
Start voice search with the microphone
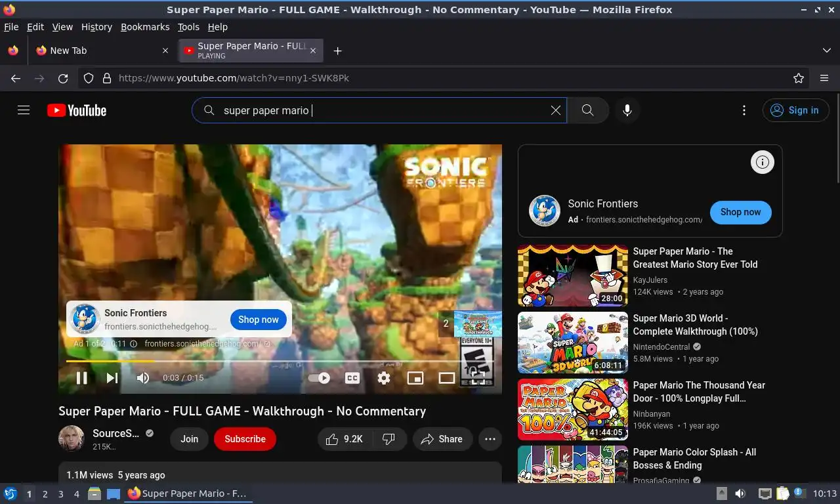[627, 110]
